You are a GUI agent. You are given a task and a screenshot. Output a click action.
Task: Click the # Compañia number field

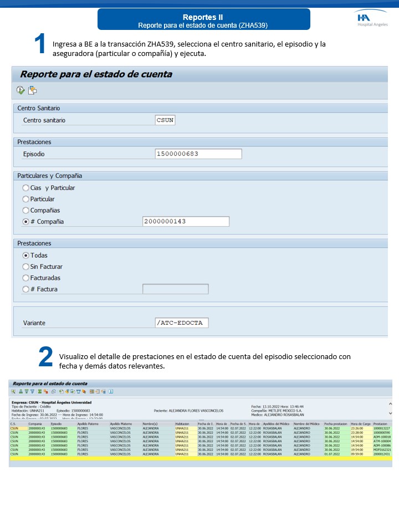pyautogui.click(x=186, y=222)
